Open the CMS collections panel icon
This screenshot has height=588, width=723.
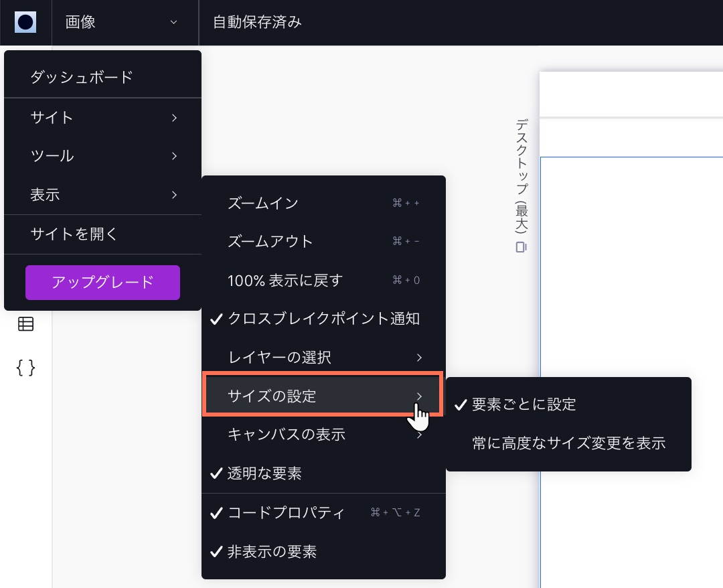(x=25, y=323)
